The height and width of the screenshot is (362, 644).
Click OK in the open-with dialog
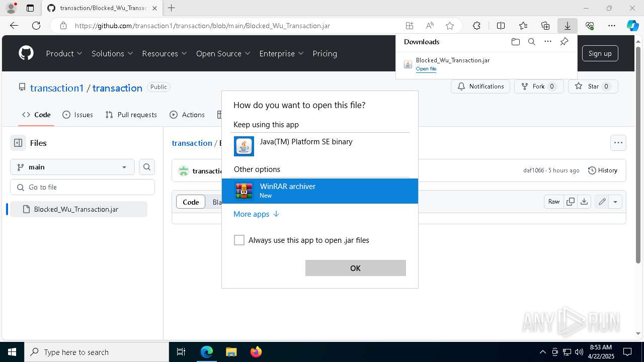355,268
